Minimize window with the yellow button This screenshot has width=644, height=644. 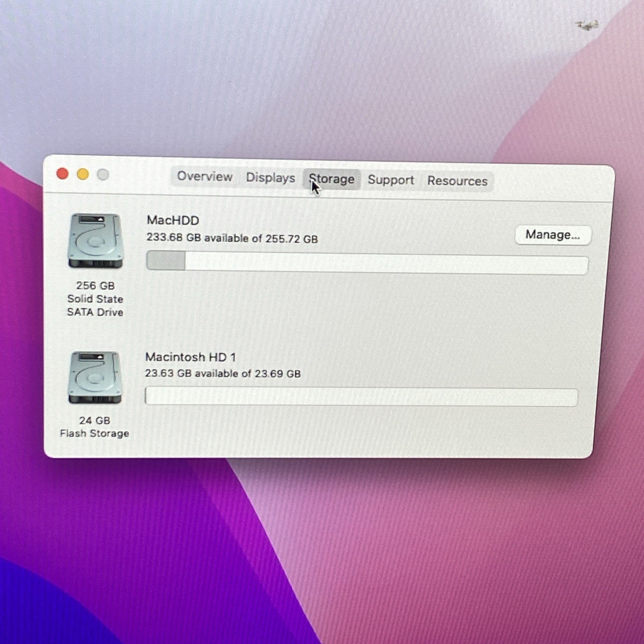click(83, 174)
